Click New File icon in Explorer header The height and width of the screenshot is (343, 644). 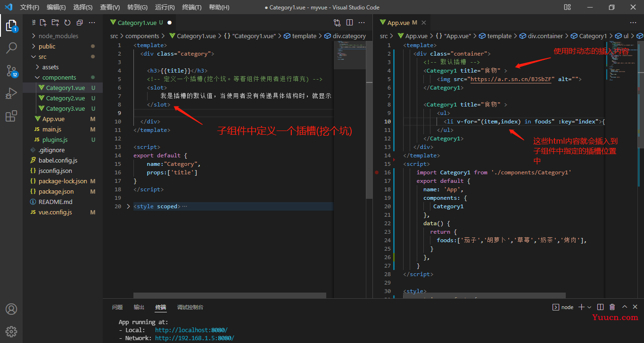(x=43, y=23)
